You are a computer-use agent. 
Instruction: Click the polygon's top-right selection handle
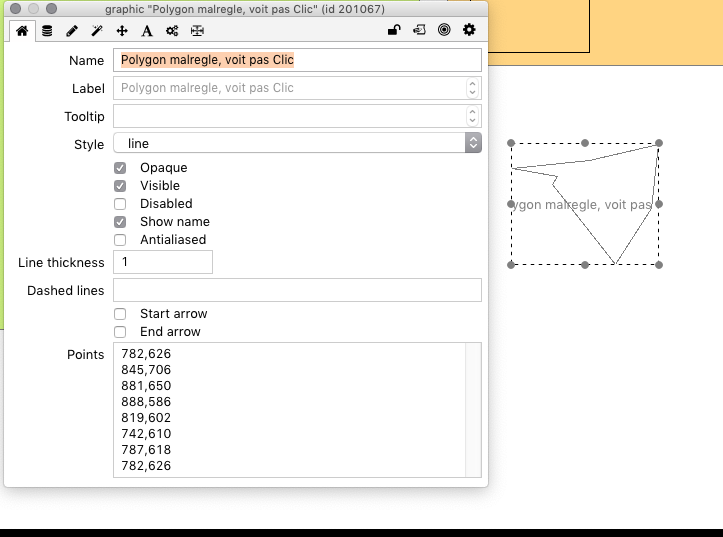[659, 143]
